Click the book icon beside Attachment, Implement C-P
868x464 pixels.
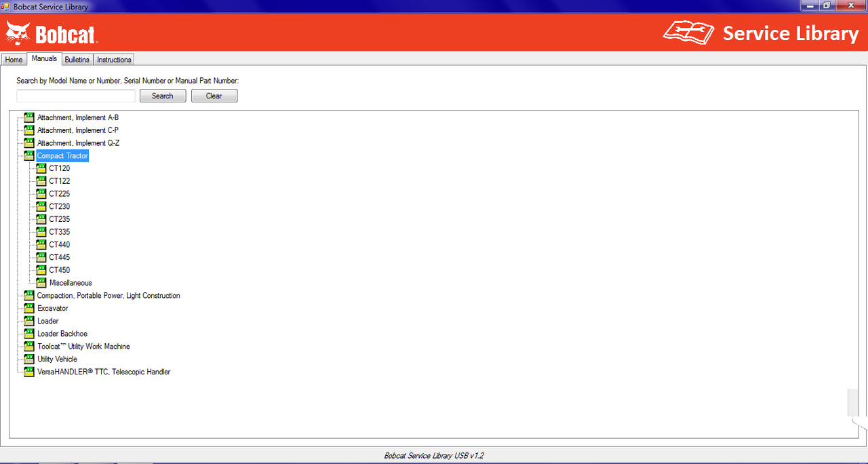pyautogui.click(x=28, y=130)
